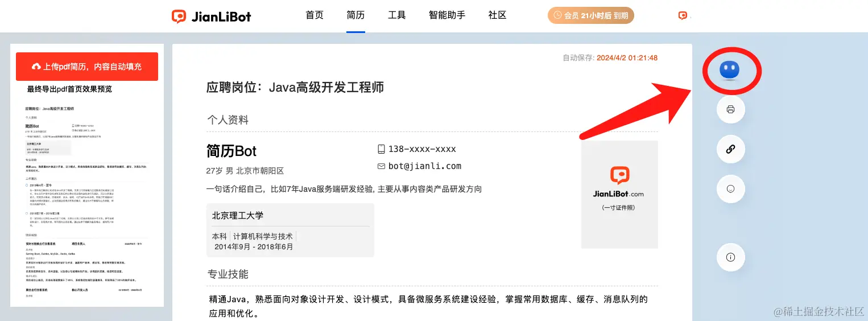Select the 简历 nav tab
The width and height of the screenshot is (868, 321).
tap(356, 15)
